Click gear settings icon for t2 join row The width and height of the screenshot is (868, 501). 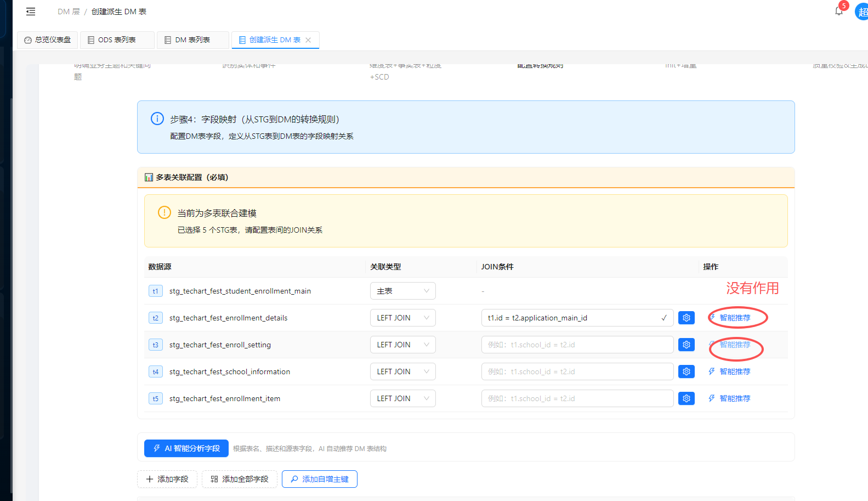pyautogui.click(x=686, y=318)
